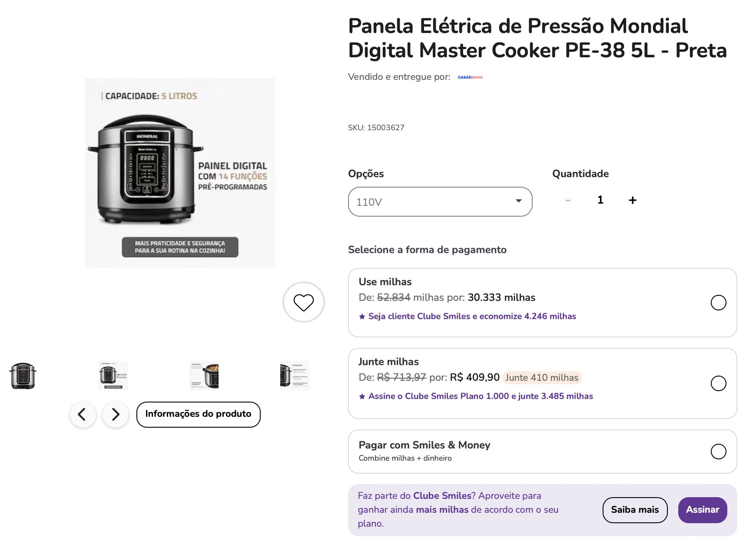756x541 pixels.
Task: Click the Casas Bahia seller logo
Action: [470, 77]
